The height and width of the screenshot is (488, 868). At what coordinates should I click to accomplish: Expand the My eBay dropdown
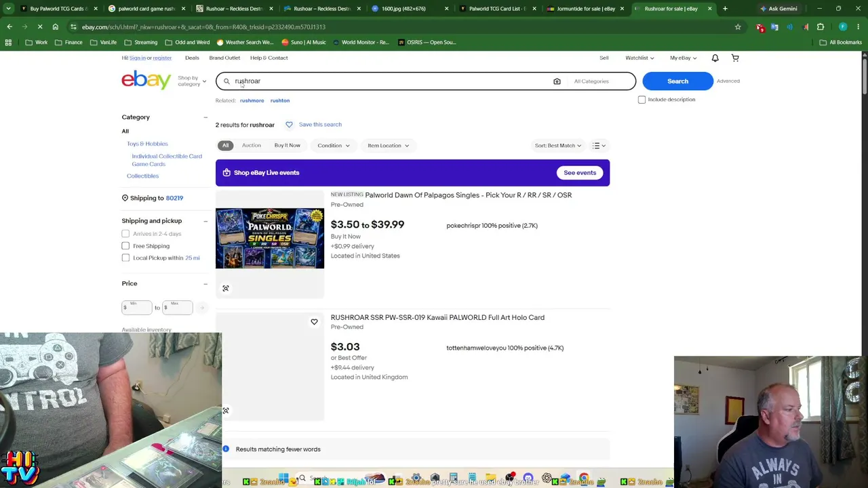coord(683,58)
